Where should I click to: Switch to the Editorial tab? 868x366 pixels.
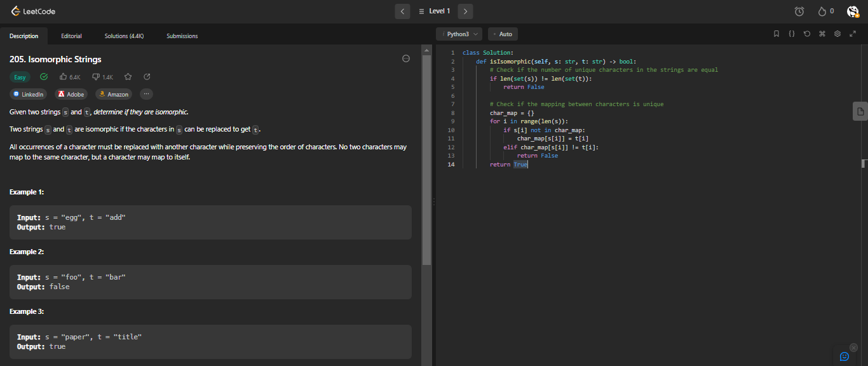pyautogui.click(x=71, y=36)
